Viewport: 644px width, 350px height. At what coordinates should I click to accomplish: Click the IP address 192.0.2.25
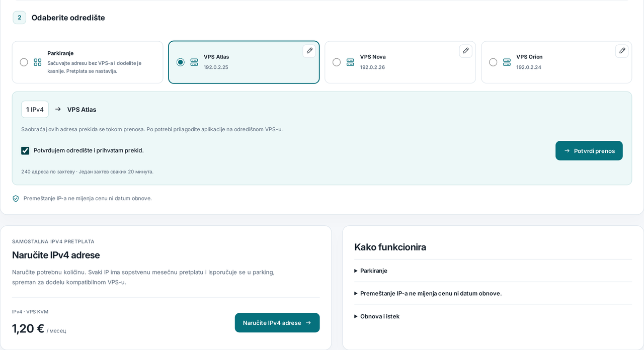[216, 67]
